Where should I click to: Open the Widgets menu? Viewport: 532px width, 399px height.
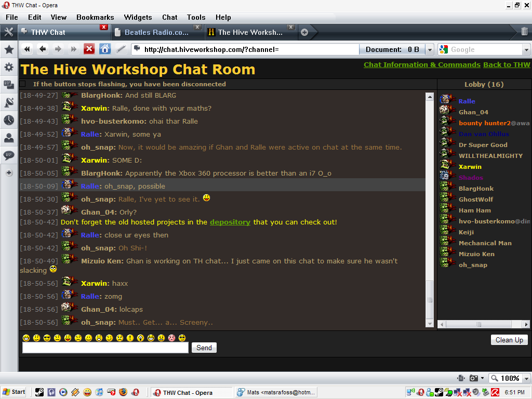pos(138,17)
